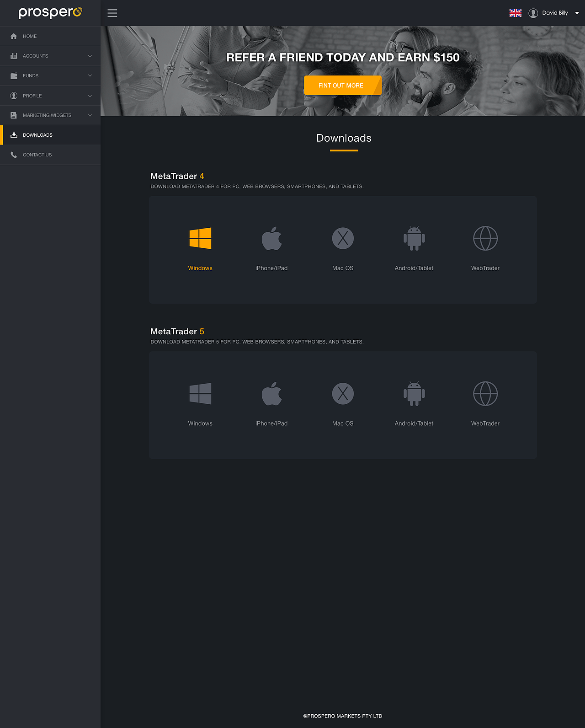Screen dimensions: 585x728
Task: Click the MetaTrader 5 Windows label
Action: coord(200,423)
